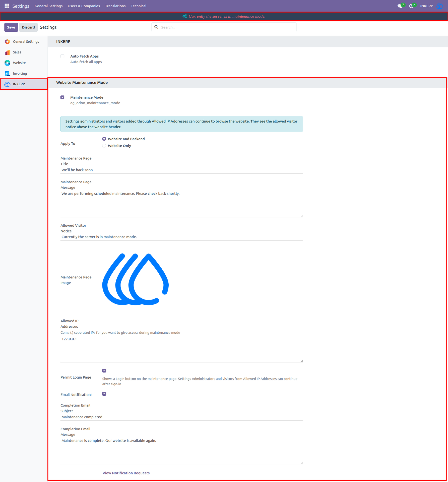Go to General Settings sidebar tab
The height and width of the screenshot is (482, 448).
24,42
